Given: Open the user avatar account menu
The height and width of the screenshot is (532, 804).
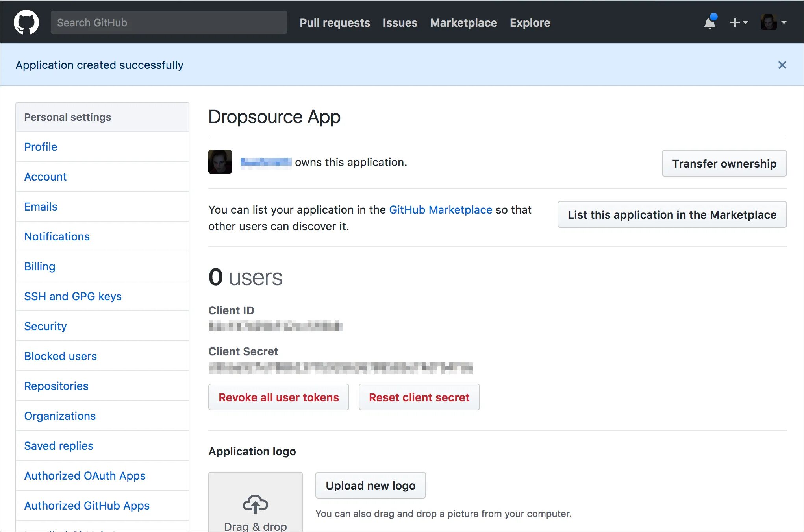Looking at the screenshot, I should pos(773,22).
